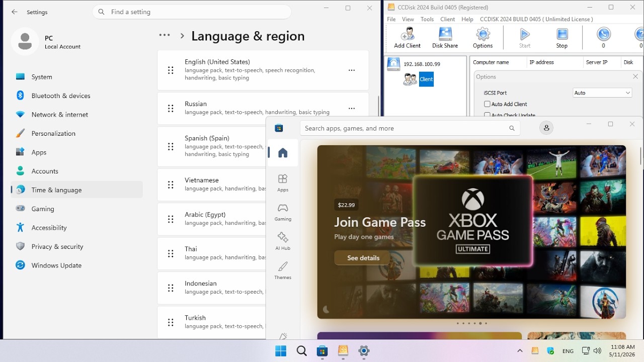
Task: Click the Computer name column header
Action: [491, 62]
